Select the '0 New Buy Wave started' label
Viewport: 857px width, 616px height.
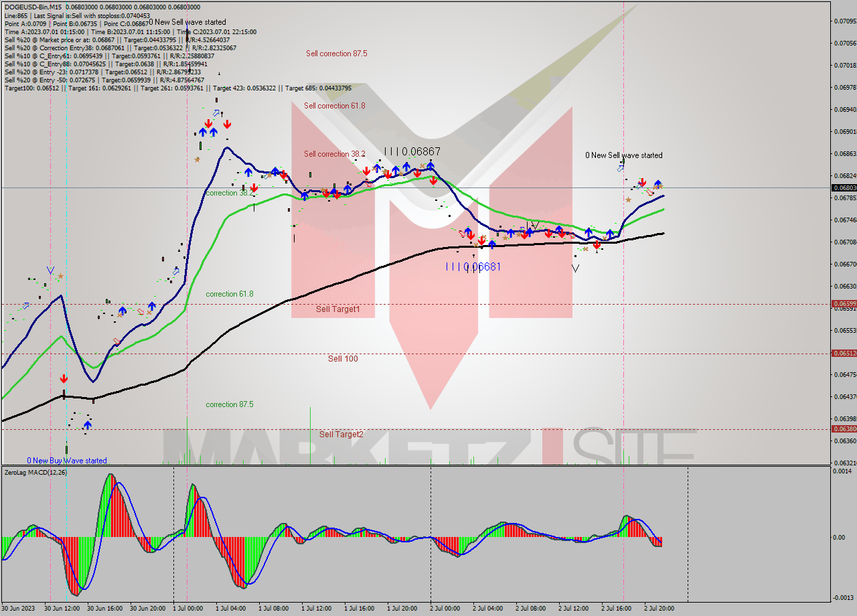click(67, 461)
